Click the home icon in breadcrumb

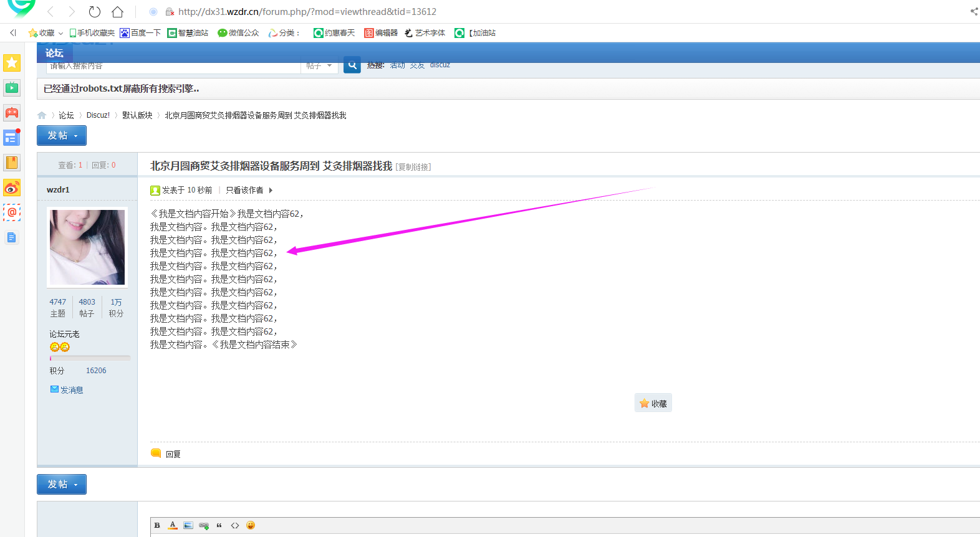(x=42, y=115)
